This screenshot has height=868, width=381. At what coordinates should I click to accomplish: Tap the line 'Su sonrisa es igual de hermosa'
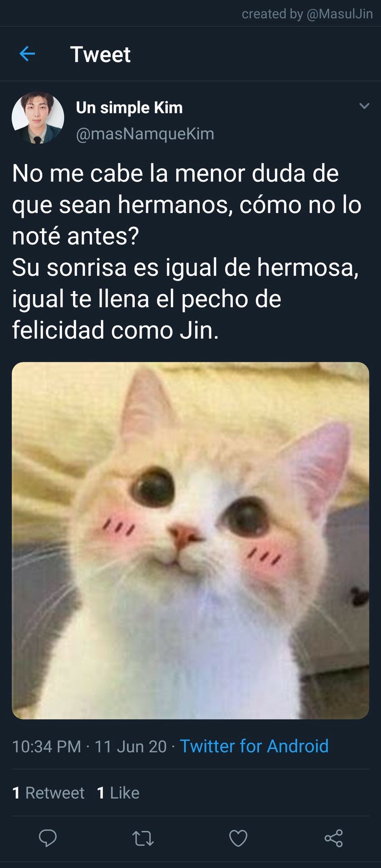(185, 267)
